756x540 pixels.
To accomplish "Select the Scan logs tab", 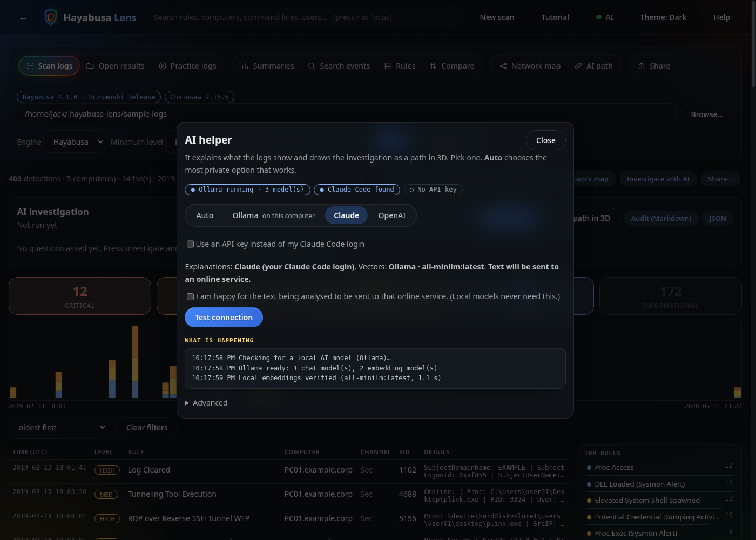I will [50, 66].
